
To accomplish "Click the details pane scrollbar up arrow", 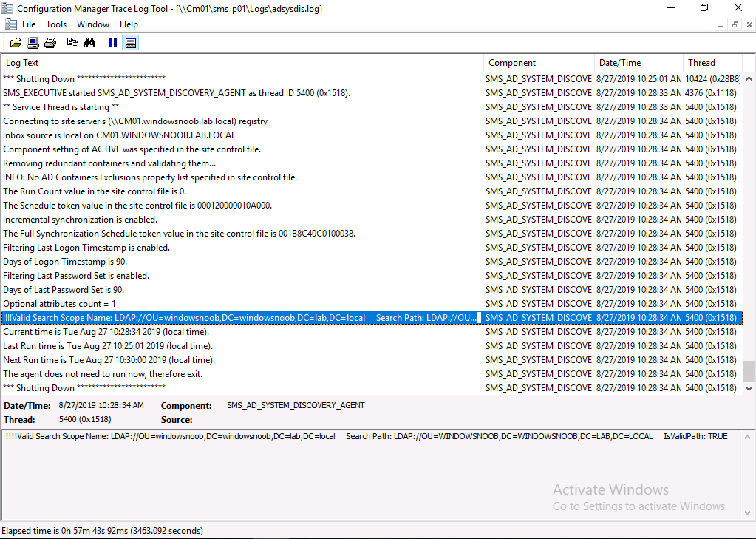I will coord(748,437).
